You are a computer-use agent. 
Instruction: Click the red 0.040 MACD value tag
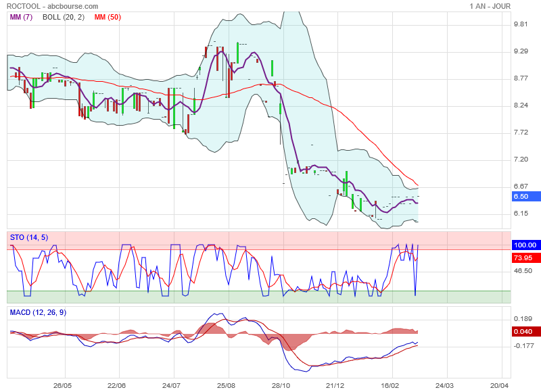(526, 332)
